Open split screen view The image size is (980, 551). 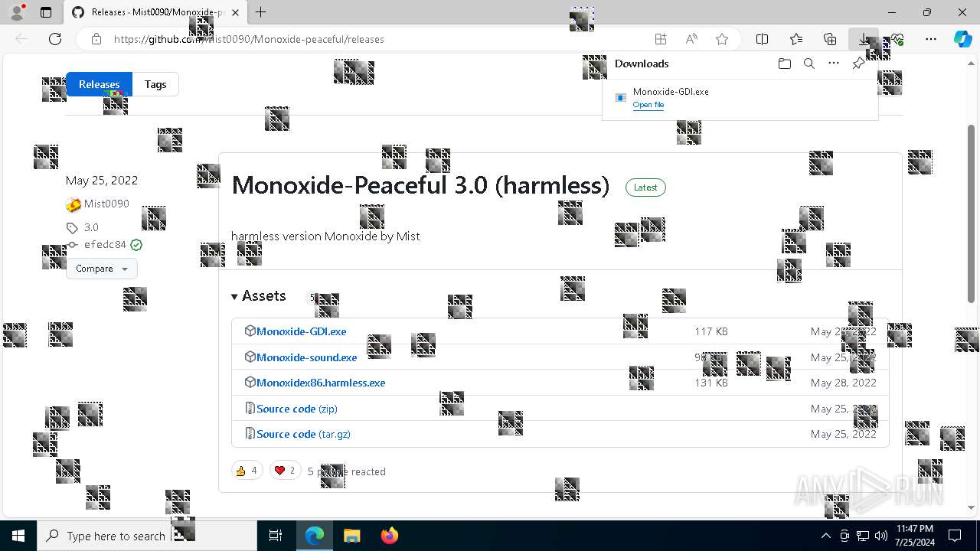[763, 39]
